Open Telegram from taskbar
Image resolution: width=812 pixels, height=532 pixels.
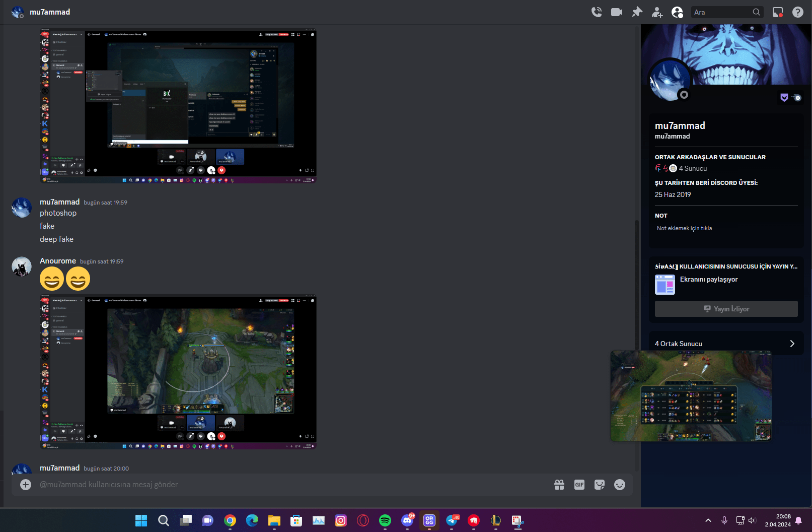click(x=452, y=520)
